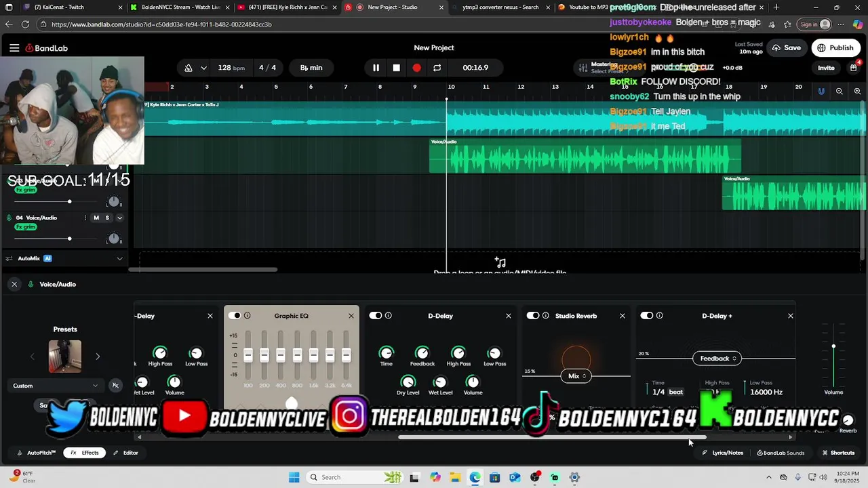Open Lyrics/Notes panel
Image resolution: width=868 pixels, height=488 pixels.
[x=723, y=453]
